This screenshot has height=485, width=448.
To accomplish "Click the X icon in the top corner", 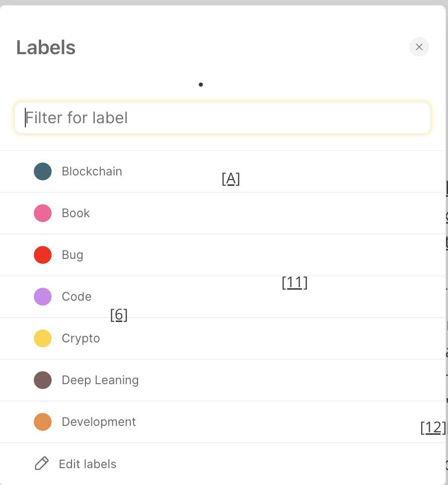I will coord(419,47).
